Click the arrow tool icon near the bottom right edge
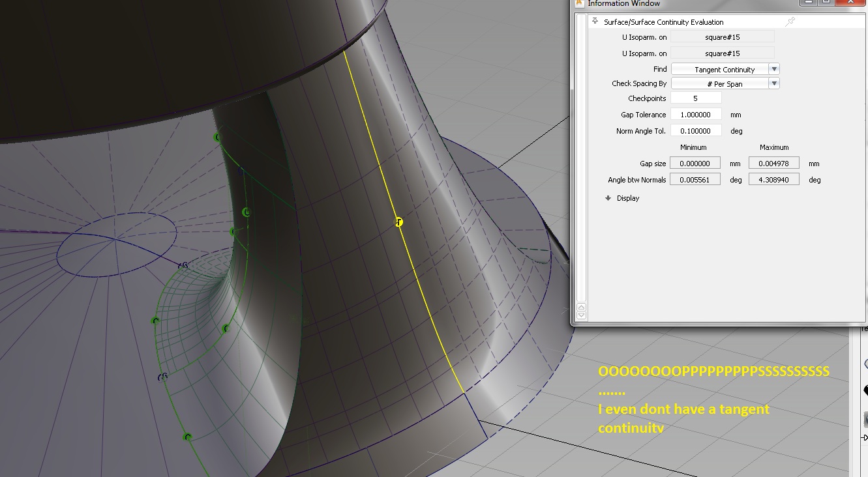The width and height of the screenshot is (868, 477). (x=864, y=437)
